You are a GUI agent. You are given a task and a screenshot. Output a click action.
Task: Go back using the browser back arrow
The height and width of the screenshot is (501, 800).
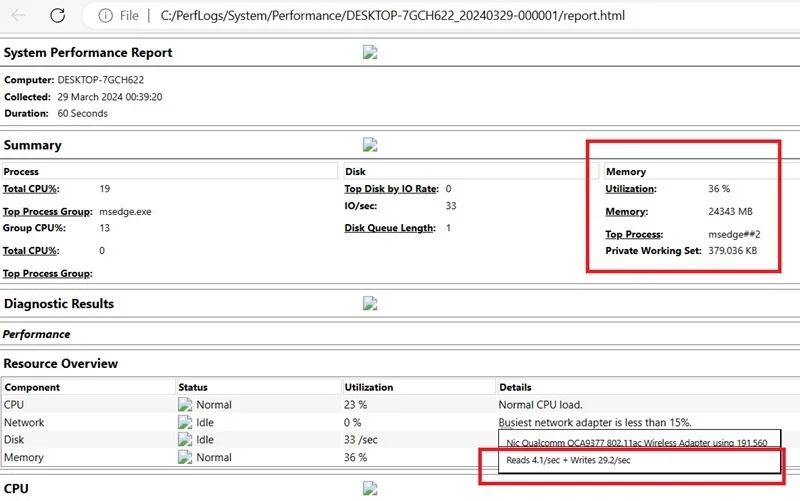point(18,15)
